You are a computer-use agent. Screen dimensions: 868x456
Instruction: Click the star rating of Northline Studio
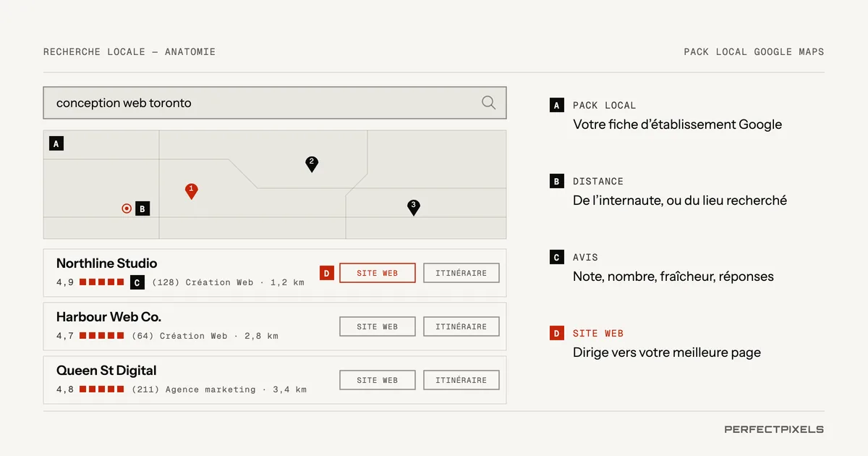[x=102, y=282]
